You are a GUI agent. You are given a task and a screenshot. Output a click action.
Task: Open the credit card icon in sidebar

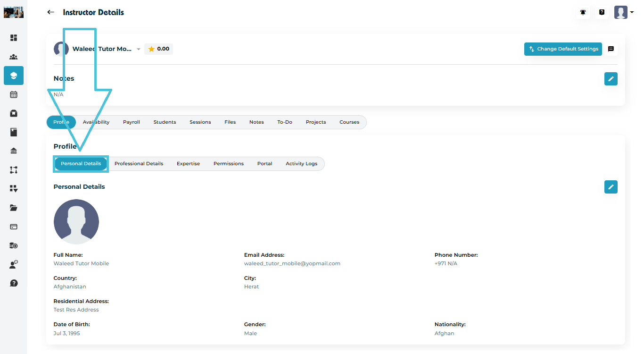14,227
